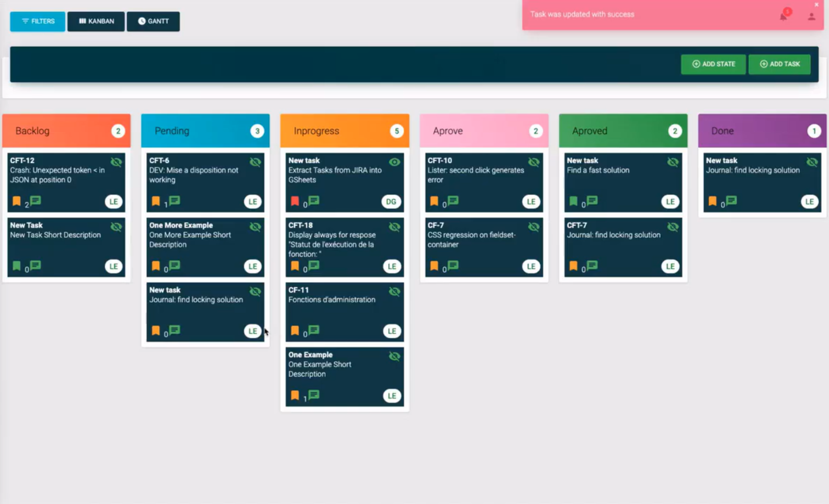
Task: Switch to the Kanban view
Action: click(95, 21)
